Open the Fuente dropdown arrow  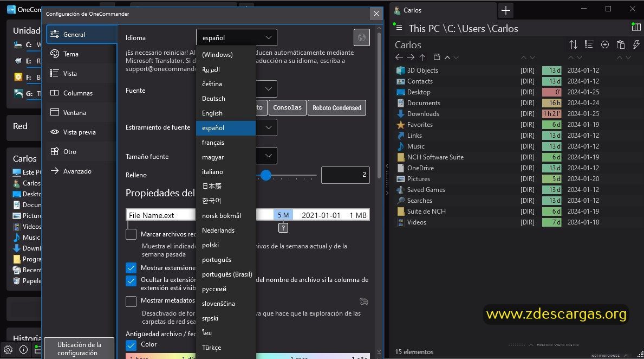(x=268, y=89)
